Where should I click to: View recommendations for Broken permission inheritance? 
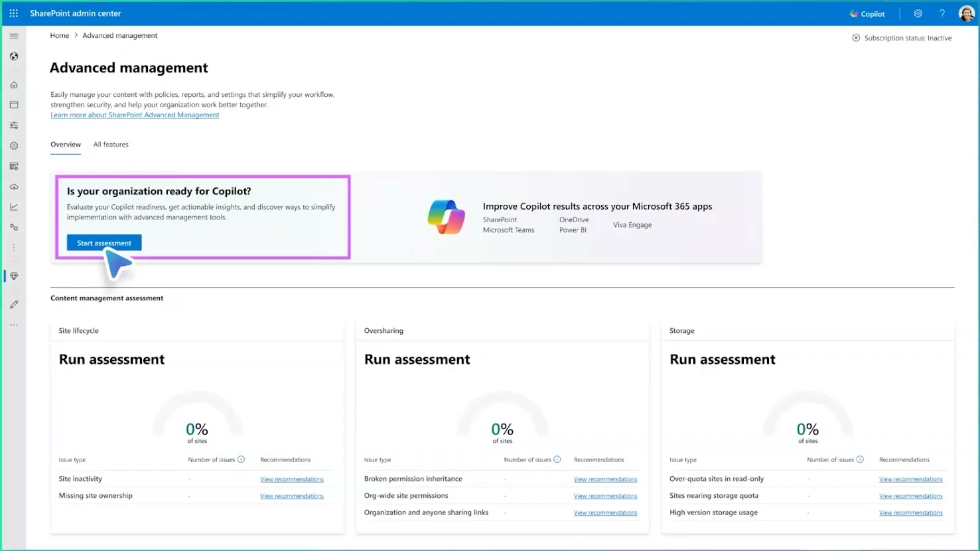tap(605, 479)
